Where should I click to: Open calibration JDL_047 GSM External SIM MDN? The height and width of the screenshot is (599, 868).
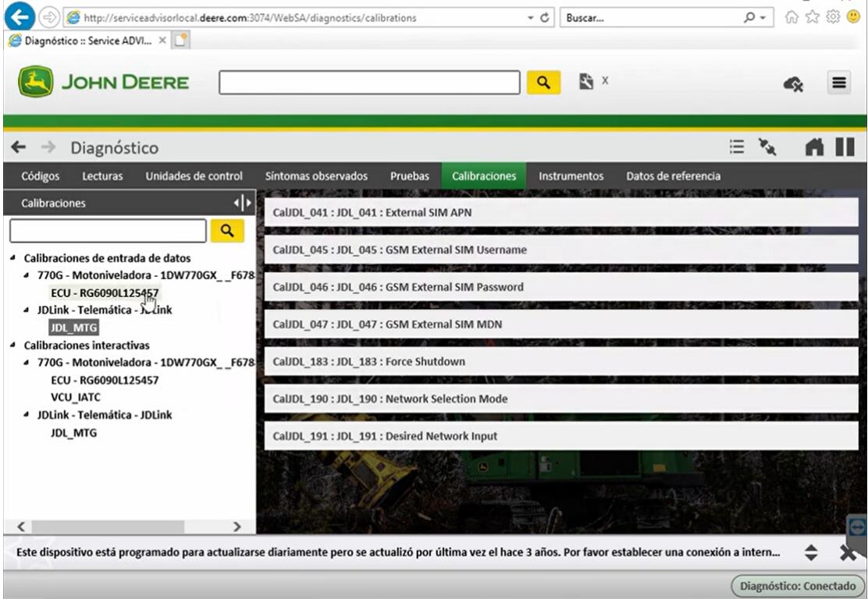point(561,324)
